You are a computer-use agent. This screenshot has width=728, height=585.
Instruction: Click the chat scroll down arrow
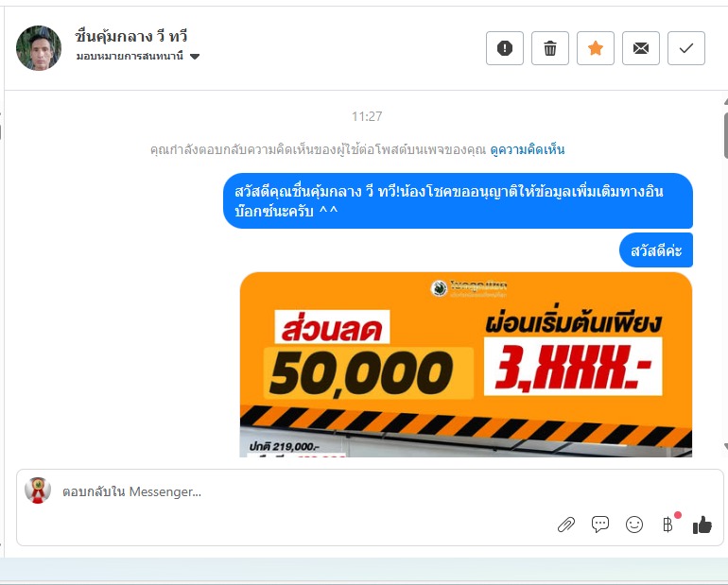(726, 446)
